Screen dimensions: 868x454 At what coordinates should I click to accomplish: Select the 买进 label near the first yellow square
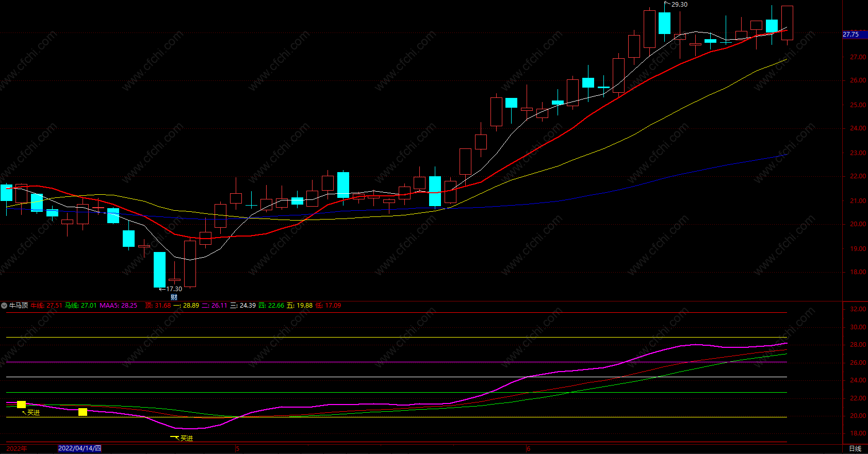click(34, 413)
